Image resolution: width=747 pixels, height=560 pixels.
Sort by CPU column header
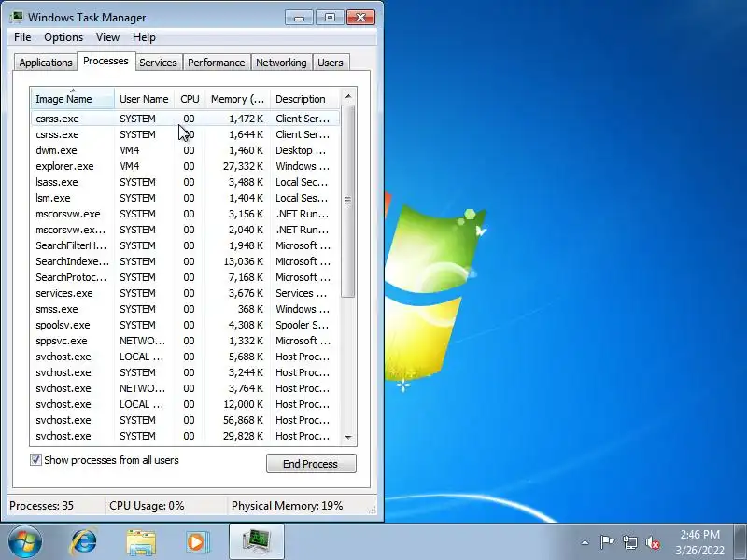tap(190, 99)
